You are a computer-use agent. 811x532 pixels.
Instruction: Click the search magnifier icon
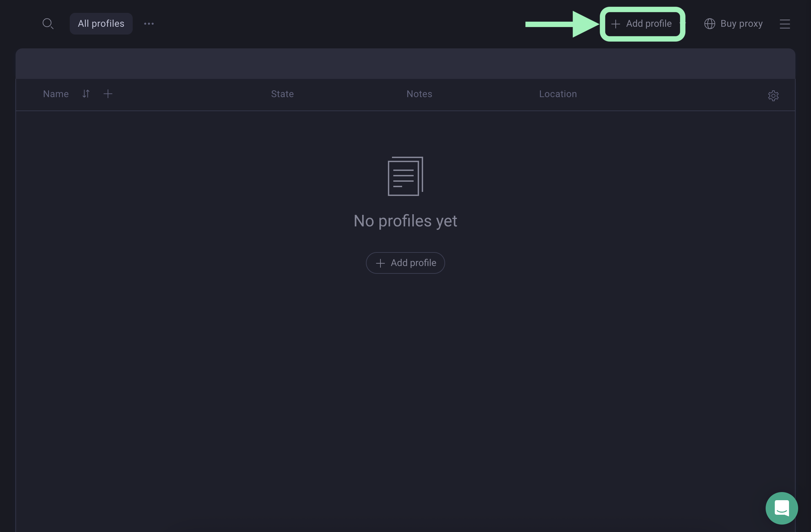click(48, 23)
